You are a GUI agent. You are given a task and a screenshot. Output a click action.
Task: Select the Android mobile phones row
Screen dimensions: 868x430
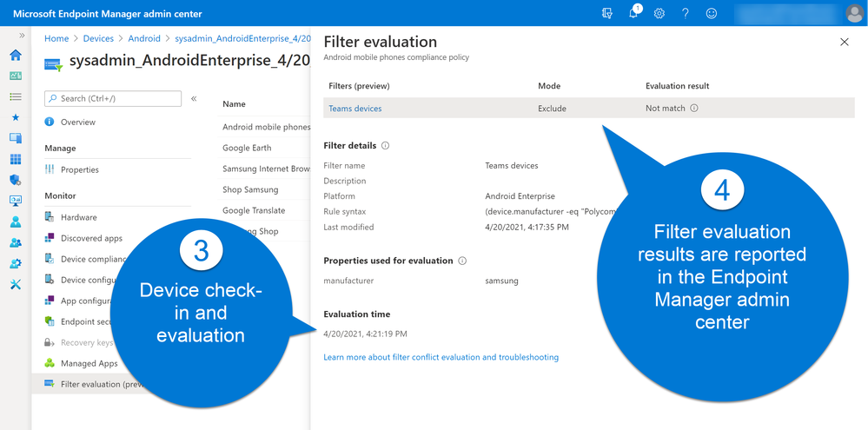click(x=266, y=127)
